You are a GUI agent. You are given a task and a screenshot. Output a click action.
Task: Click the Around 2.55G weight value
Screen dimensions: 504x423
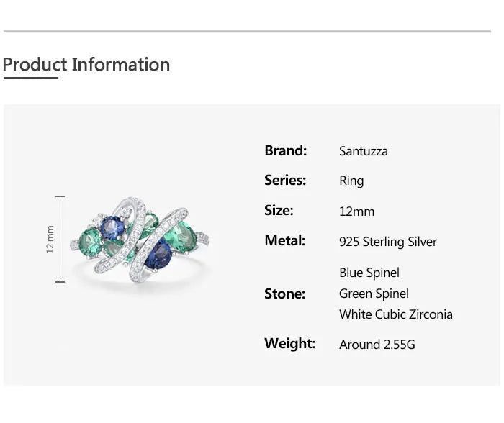click(x=377, y=345)
